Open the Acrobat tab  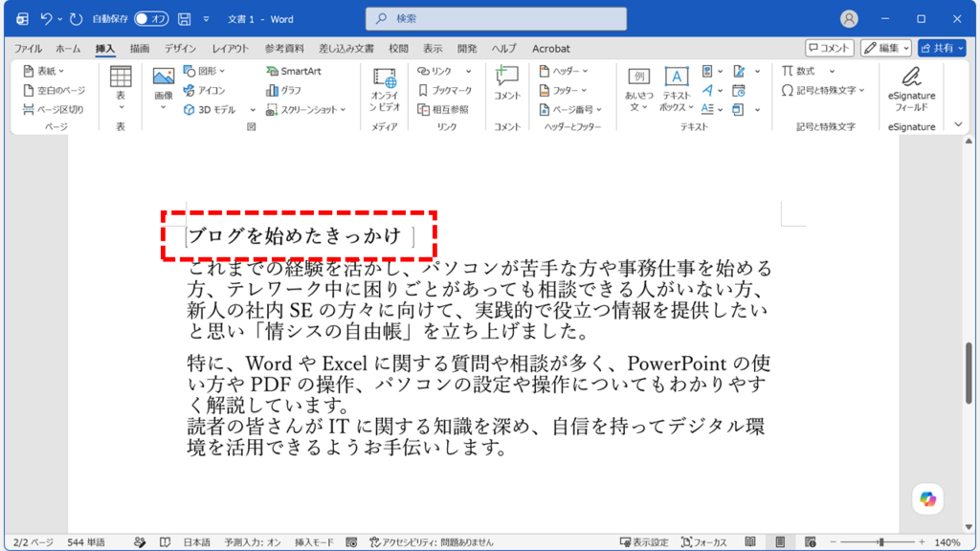point(550,48)
